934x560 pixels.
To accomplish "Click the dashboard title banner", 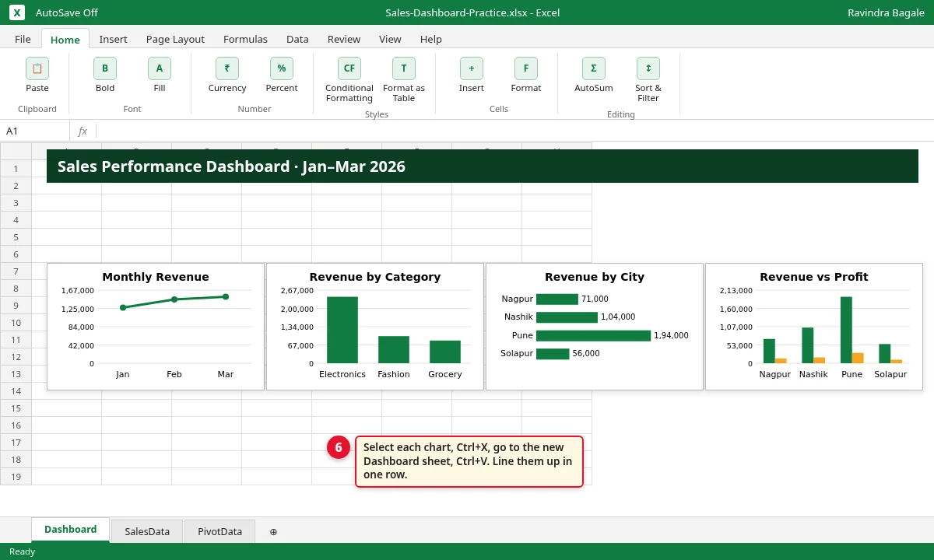I will pyautogui.click(x=483, y=166).
